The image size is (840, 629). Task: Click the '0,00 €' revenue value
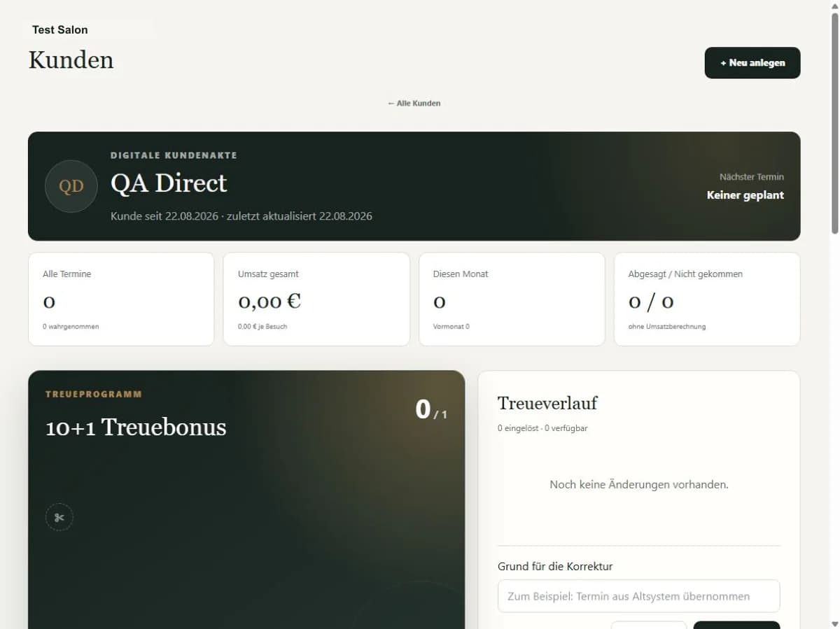pos(269,302)
